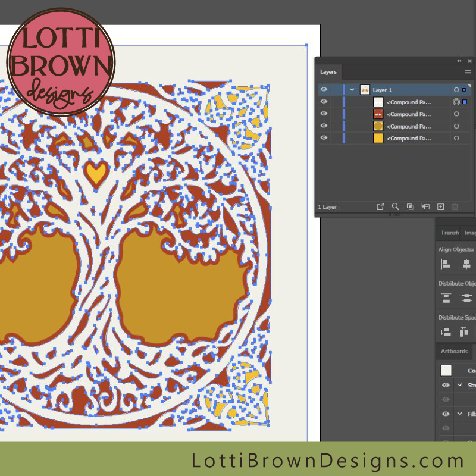Close the Layers panel with X
The image size is (476, 476).
pyautogui.click(x=469, y=61)
